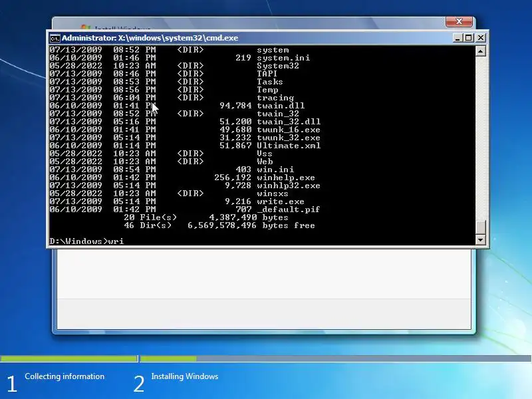
Task: Close the cmd.exe window
Action: 480,38
